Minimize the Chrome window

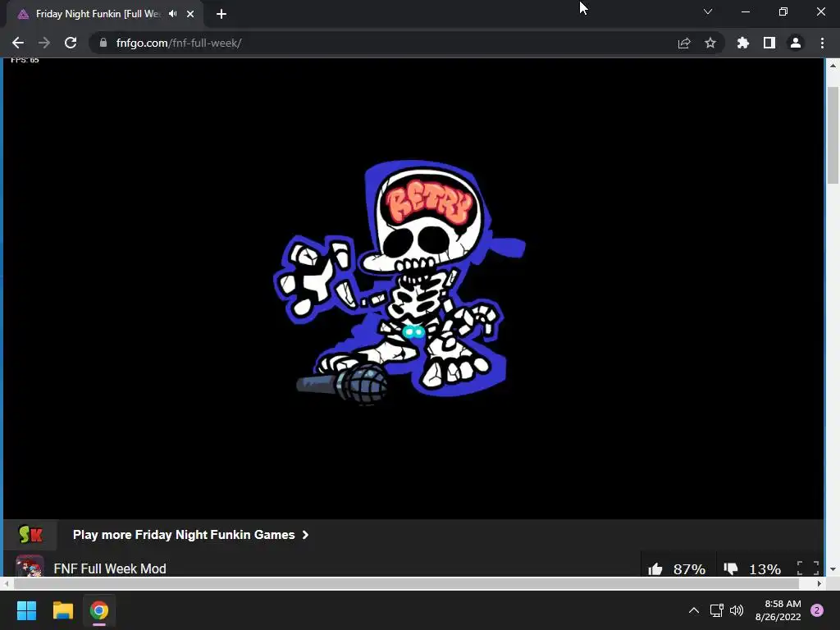point(745,11)
